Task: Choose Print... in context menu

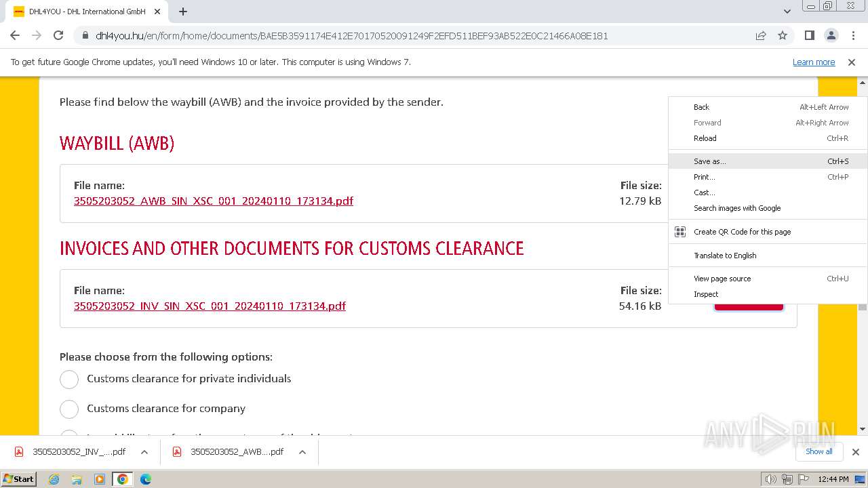Action: [x=768, y=177]
